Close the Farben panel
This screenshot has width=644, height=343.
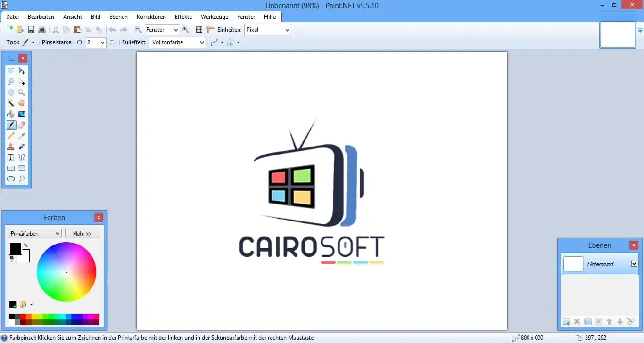click(x=99, y=217)
